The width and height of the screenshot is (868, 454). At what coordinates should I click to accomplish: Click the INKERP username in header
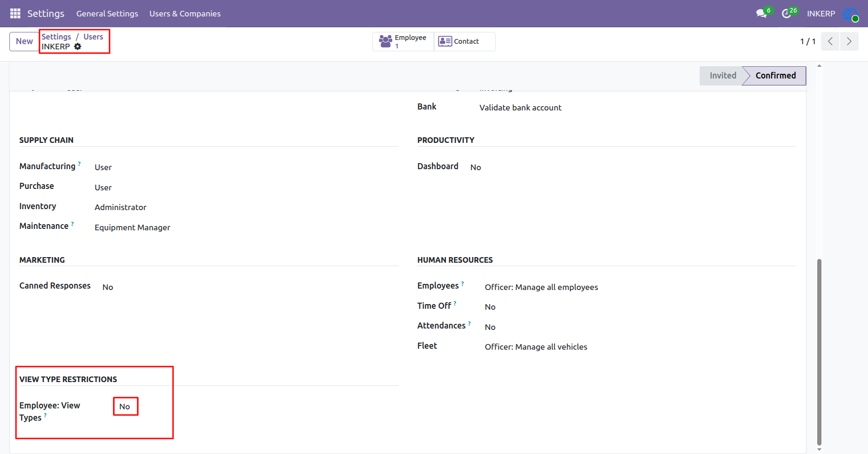point(821,14)
